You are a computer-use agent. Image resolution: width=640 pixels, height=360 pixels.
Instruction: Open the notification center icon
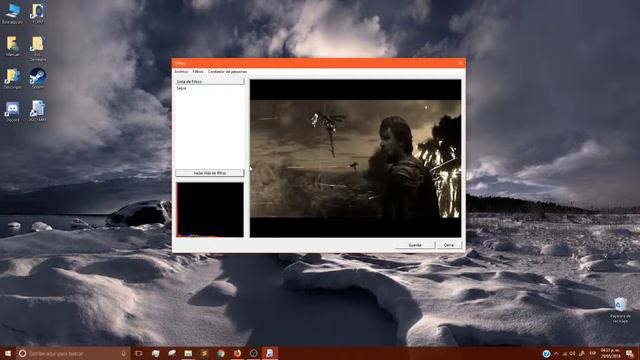[x=630, y=353]
